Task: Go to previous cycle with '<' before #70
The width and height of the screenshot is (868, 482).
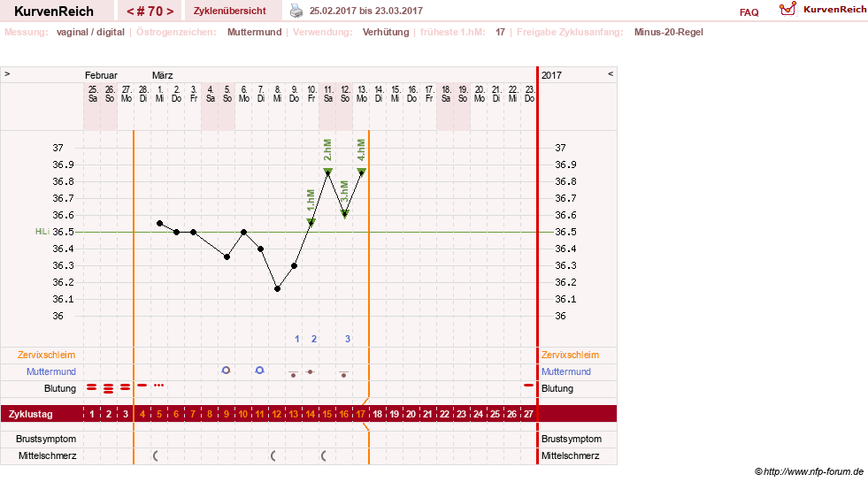Action: click(x=130, y=11)
